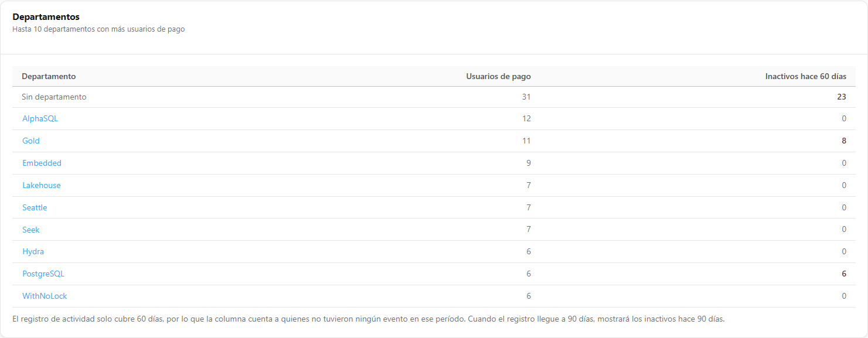Select the inactive value 0 for Embedded
868x338 pixels.
click(844, 163)
